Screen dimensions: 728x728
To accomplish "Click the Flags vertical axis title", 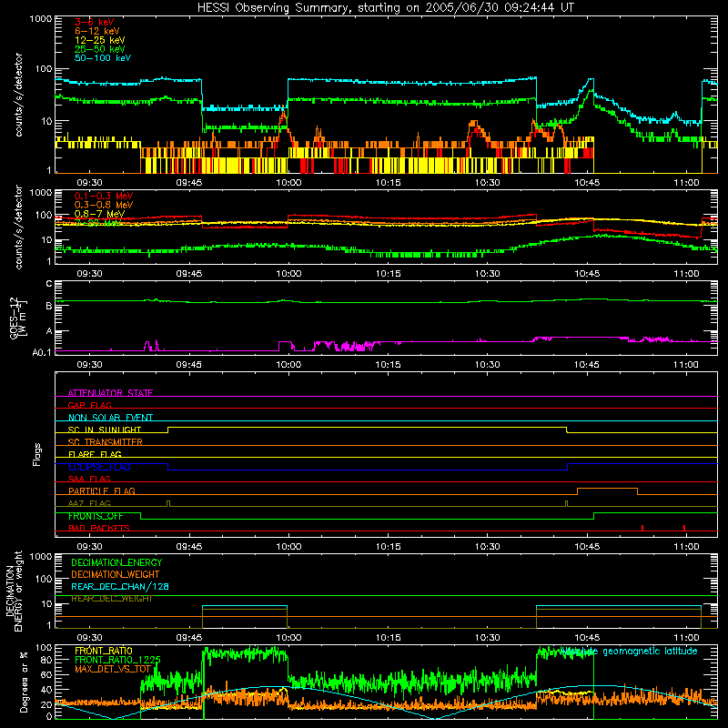I will click(37, 454).
